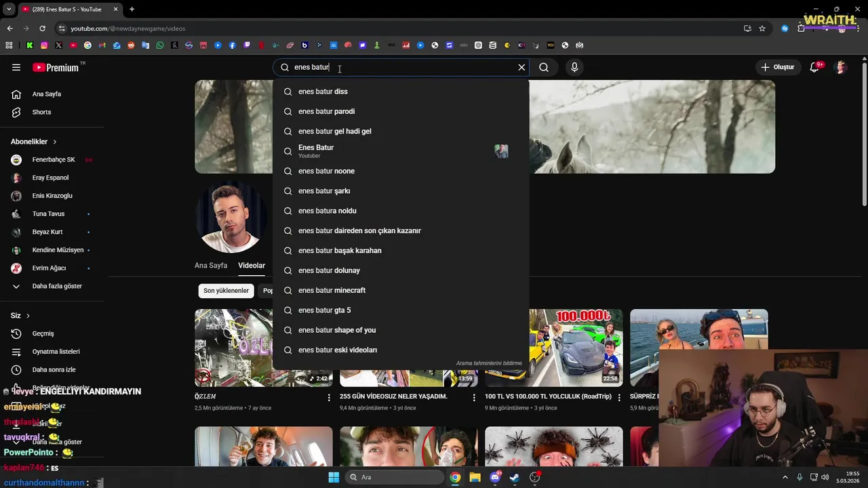The image size is (868, 488).
Task: Pick suggestion "enes batur şarkı"
Action: [401, 191]
